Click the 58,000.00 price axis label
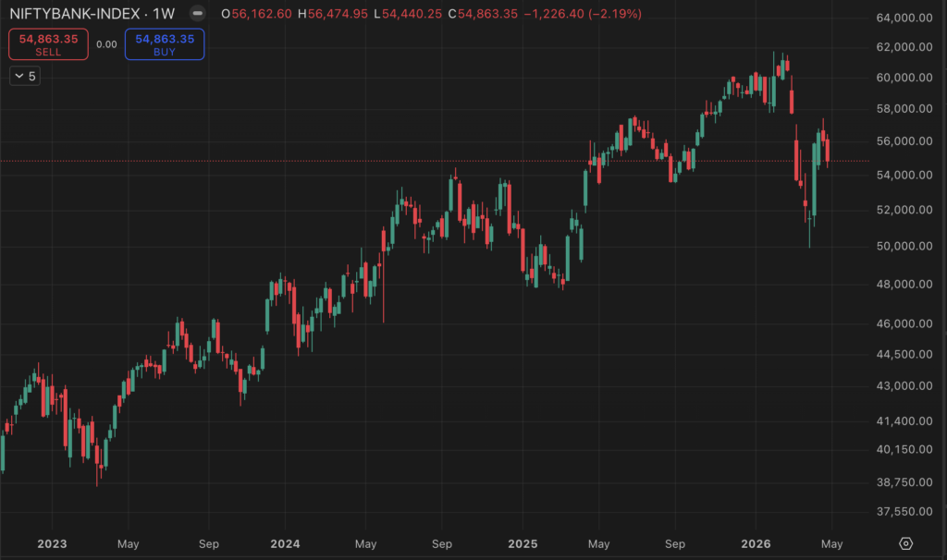Viewport: 947px width, 560px height. pos(904,109)
